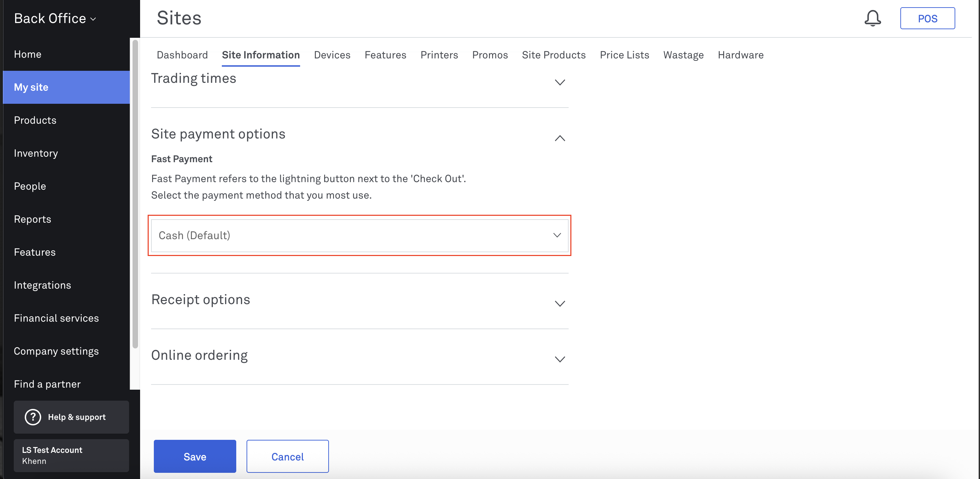
Task: Collapse the Site payment options section
Action: point(560,138)
